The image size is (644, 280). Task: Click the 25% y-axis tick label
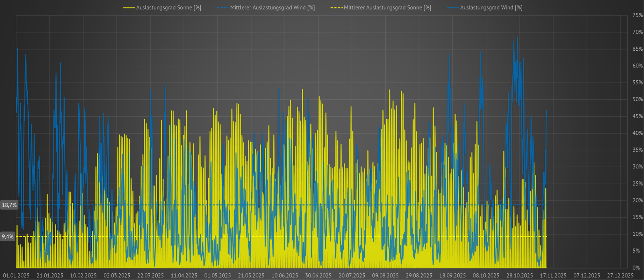click(637, 184)
